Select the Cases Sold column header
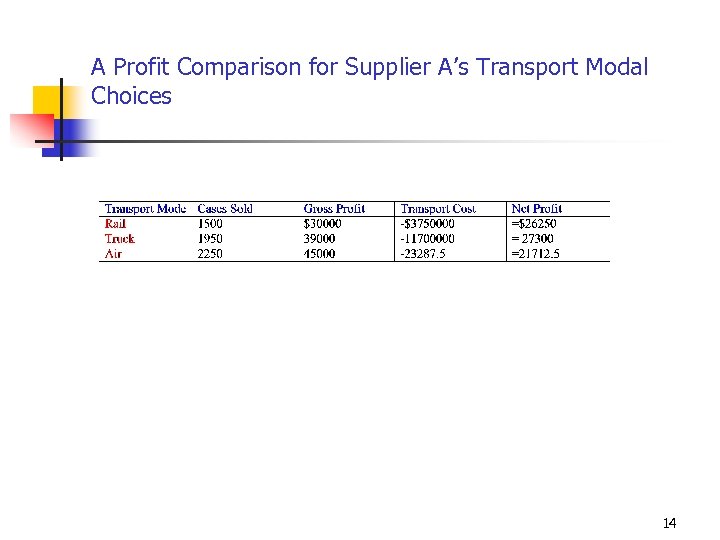Viewport: 720px width, 540px height. click(225, 209)
